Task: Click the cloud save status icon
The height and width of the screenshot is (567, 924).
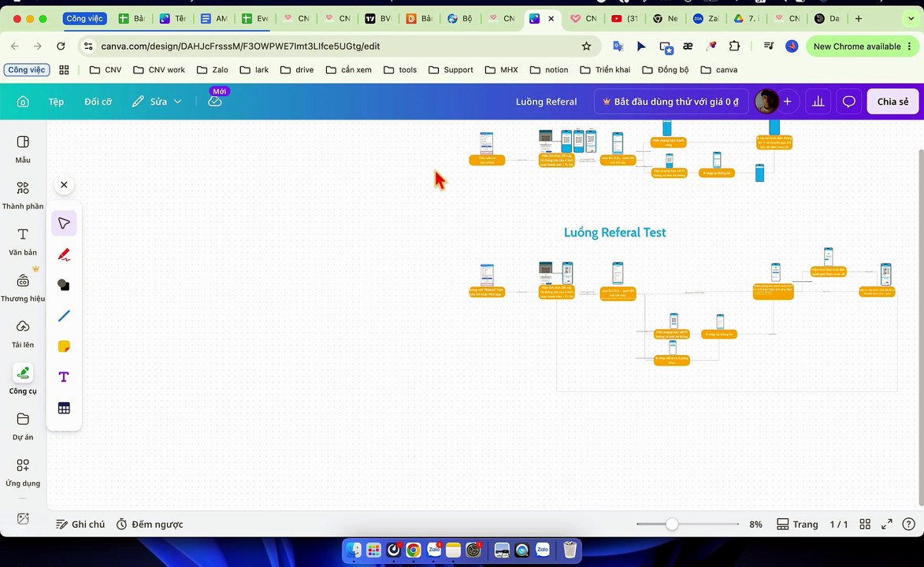Action: (x=215, y=102)
